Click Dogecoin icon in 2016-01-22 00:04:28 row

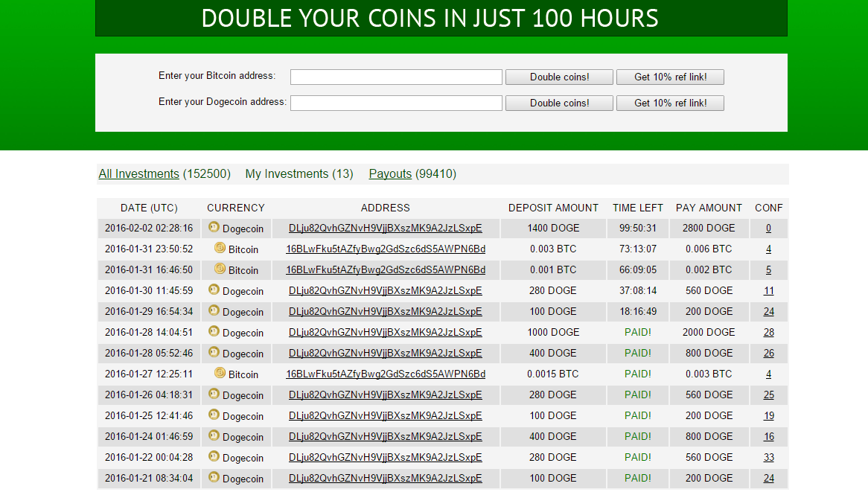[x=214, y=457]
